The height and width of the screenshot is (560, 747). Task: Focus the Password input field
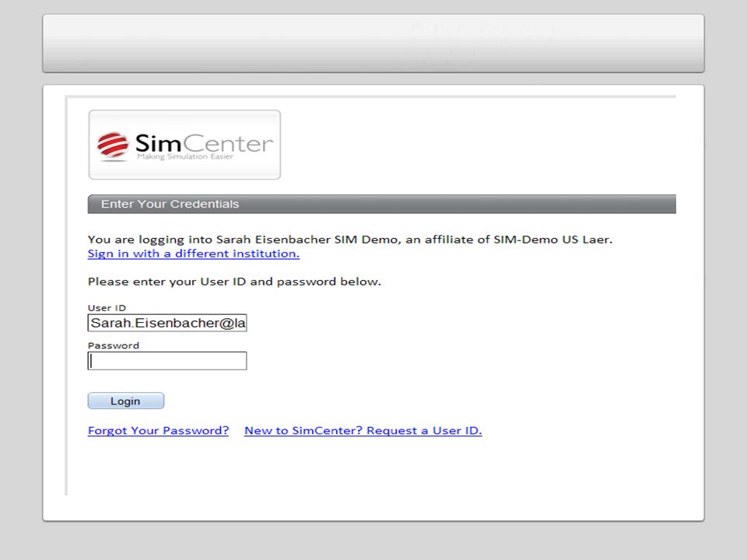pyautogui.click(x=167, y=360)
